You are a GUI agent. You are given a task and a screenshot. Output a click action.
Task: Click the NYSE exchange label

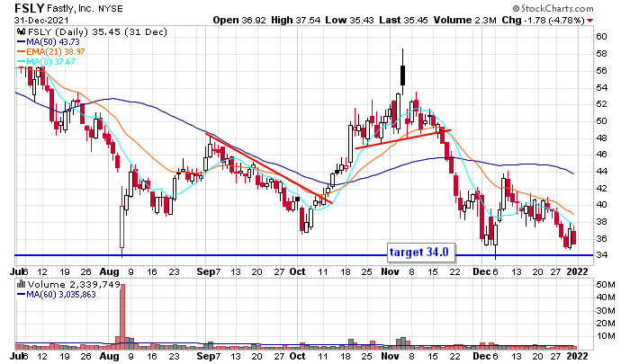111,8
